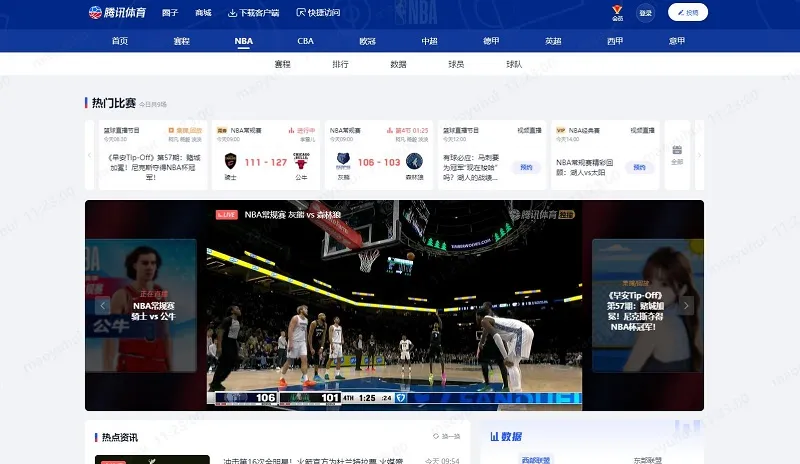Open the 商城 link in the top bar

pyautogui.click(x=203, y=13)
